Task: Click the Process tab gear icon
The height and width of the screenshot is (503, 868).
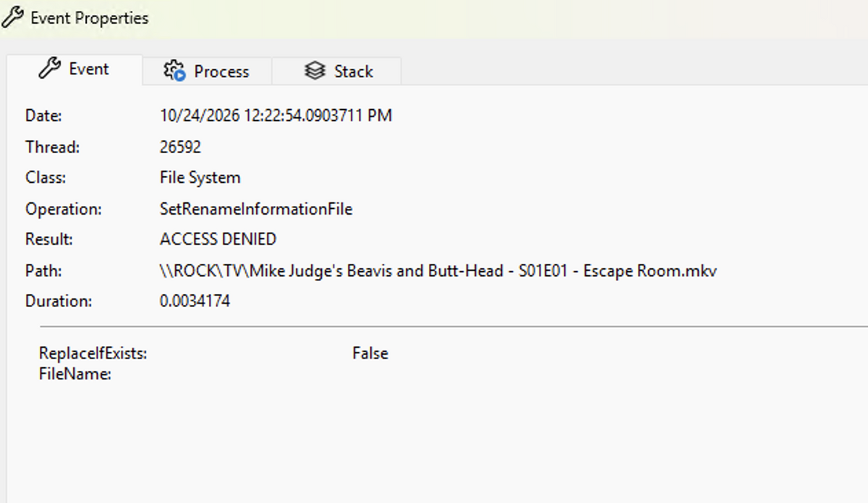Action: tap(174, 71)
